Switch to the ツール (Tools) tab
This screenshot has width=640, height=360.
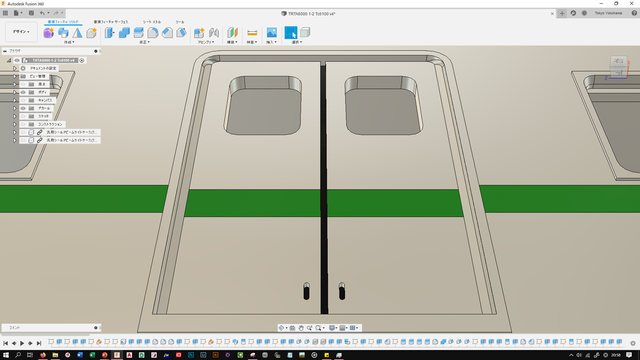pyautogui.click(x=180, y=22)
